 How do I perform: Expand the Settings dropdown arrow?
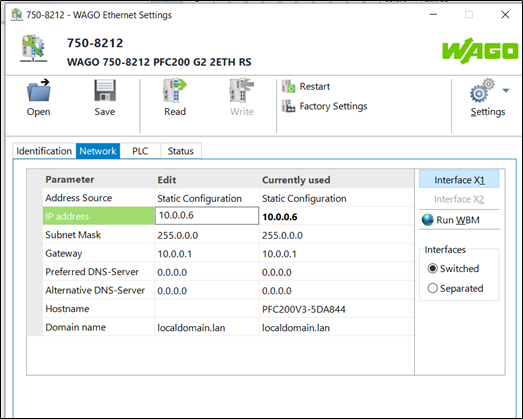click(506, 90)
